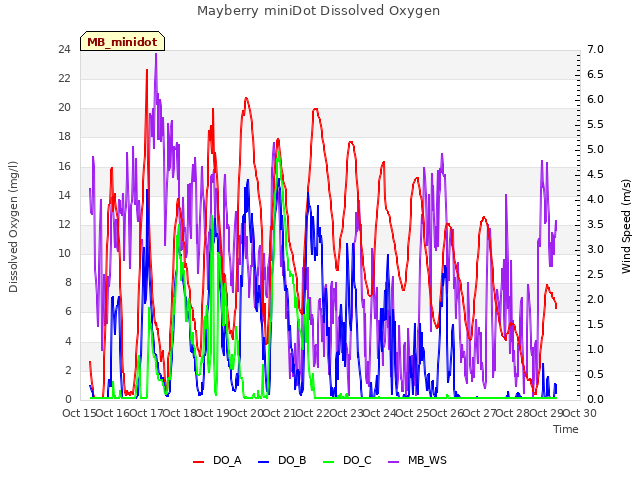The height and width of the screenshot is (480, 640).
Task: Click the 24 value on left axis
Action: point(65,49)
